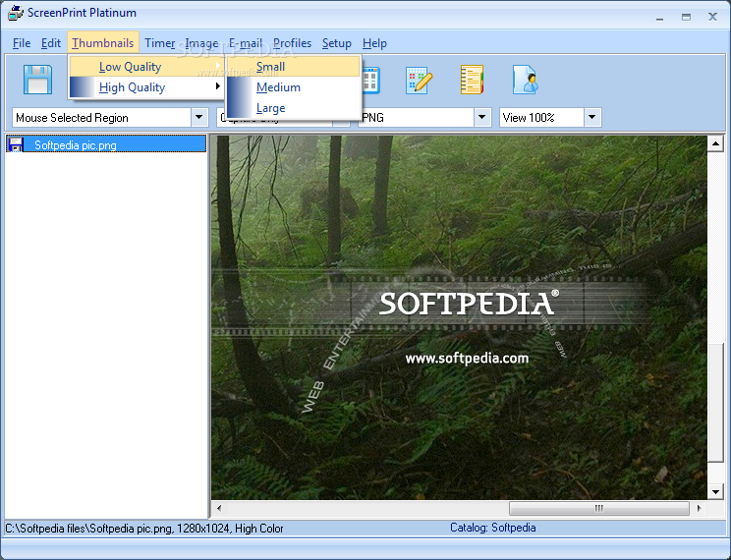Expand the PNG format dropdown arrow
This screenshot has width=731, height=560.
pos(482,118)
